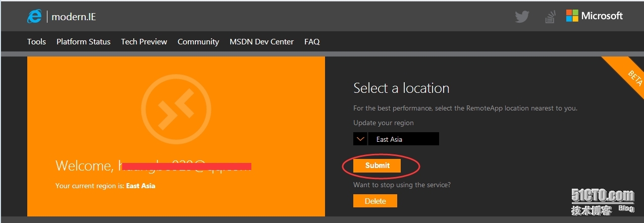
Task: Open the modern.IE home link
Action: [74, 17]
